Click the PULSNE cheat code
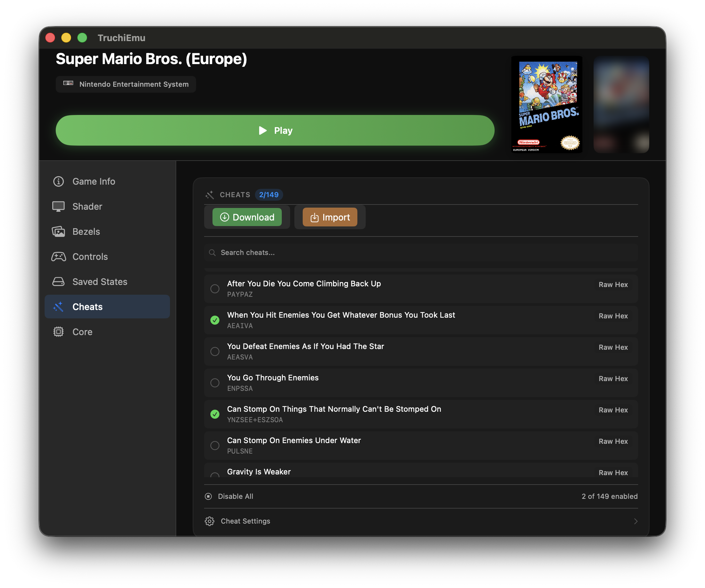This screenshot has height=588, width=705. point(240,451)
